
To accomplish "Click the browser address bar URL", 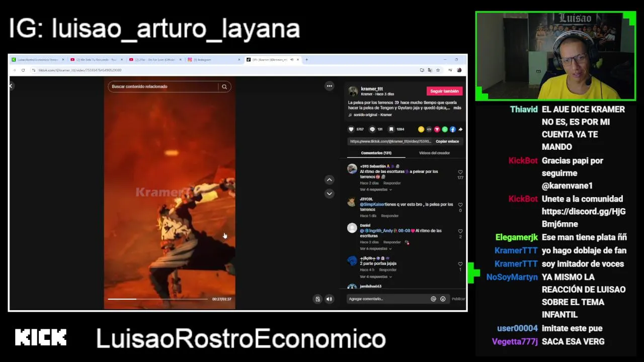I will (80, 70).
